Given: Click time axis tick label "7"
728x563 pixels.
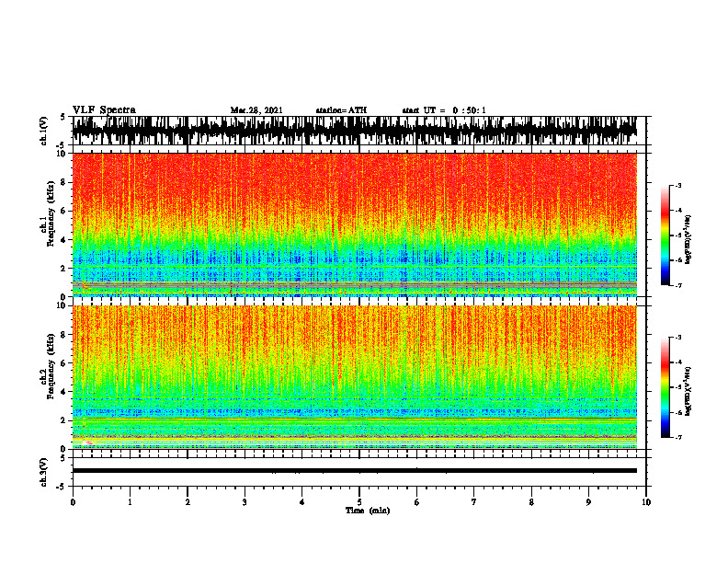Looking at the screenshot, I should click(474, 502).
